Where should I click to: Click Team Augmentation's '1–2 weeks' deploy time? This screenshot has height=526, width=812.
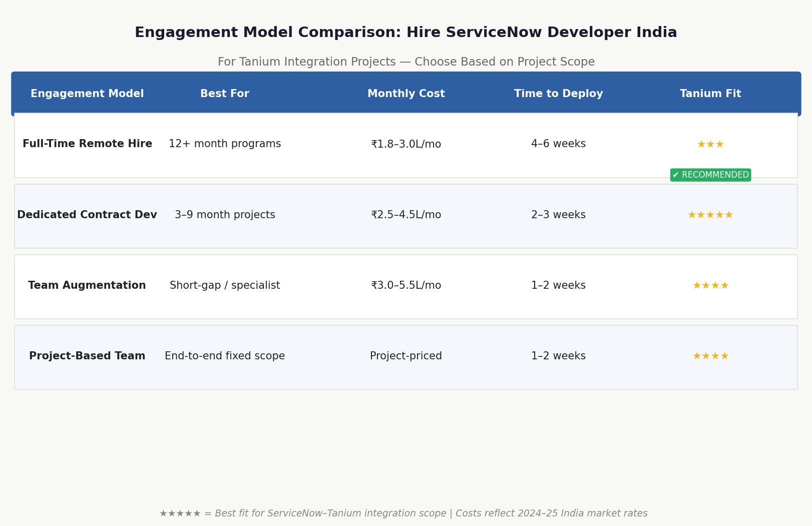tap(558, 286)
